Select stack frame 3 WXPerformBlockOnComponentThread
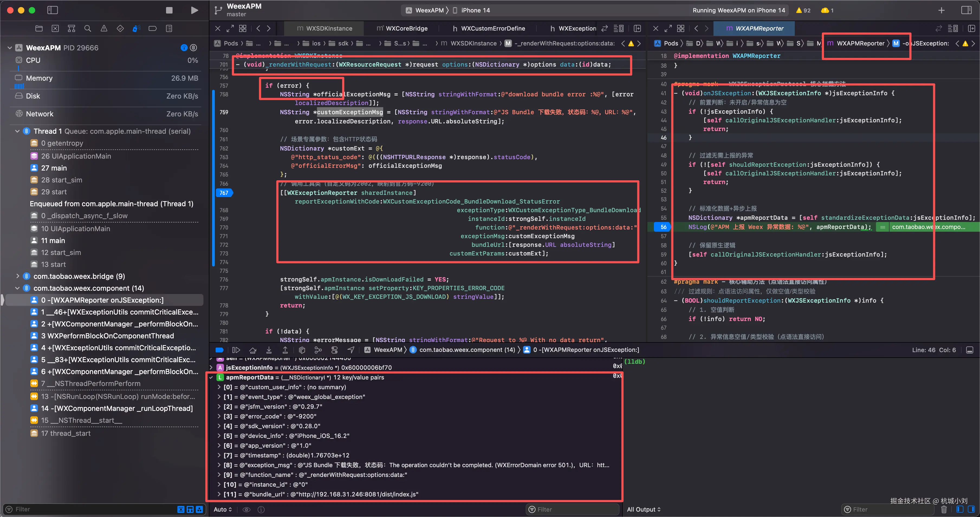This screenshot has width=980, height=517. (107, 336)
